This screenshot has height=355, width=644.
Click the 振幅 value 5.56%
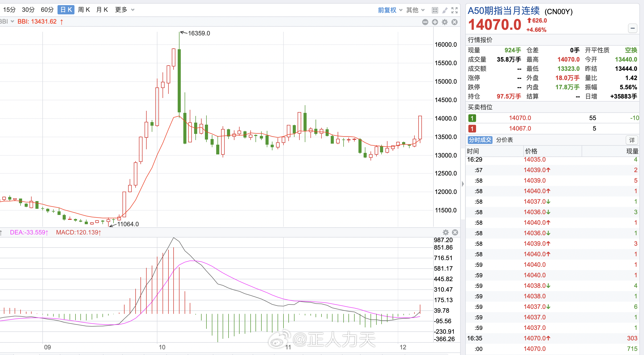628,87
